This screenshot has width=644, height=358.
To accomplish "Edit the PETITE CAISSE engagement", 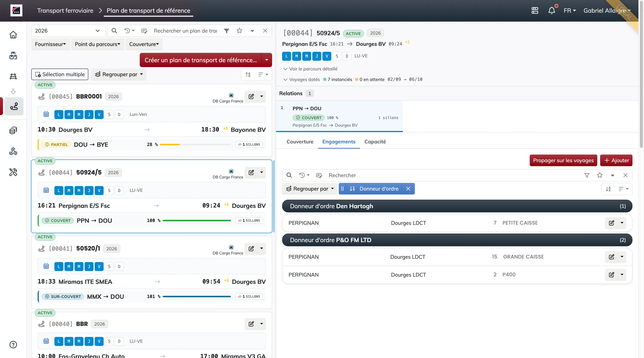I will tap(612, 223).
